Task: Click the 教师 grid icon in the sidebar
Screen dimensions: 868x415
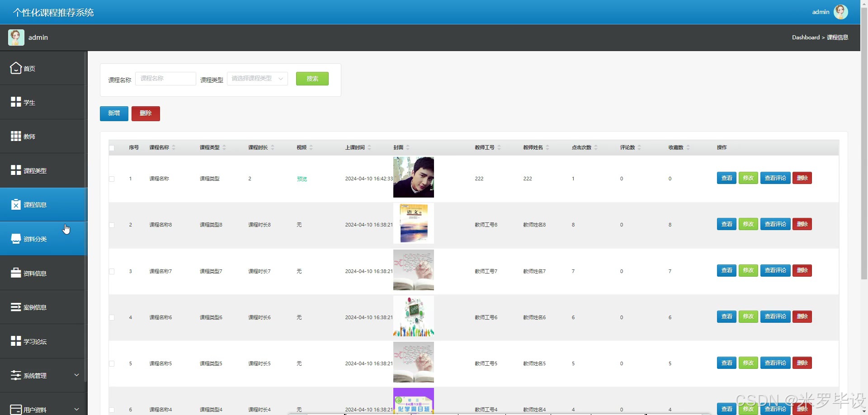Action: pyautogui.click(x=16, y=136)
